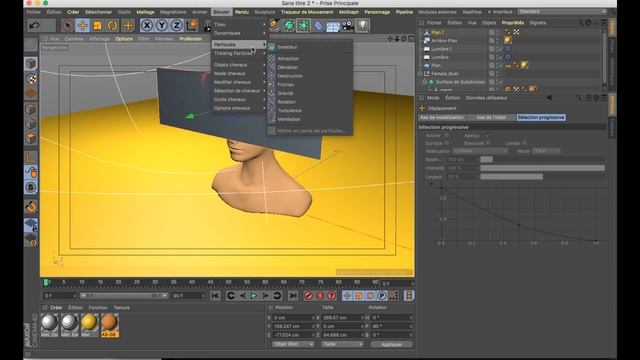Image resolution: width=640 pixels, height=360 pixels.
Task: Click the locked workplane icon
Action: (31, 224)
